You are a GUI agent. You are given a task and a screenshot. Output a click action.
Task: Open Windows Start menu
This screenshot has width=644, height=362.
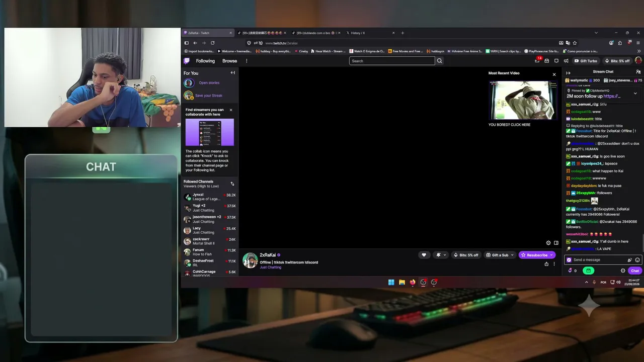point(391,282)
